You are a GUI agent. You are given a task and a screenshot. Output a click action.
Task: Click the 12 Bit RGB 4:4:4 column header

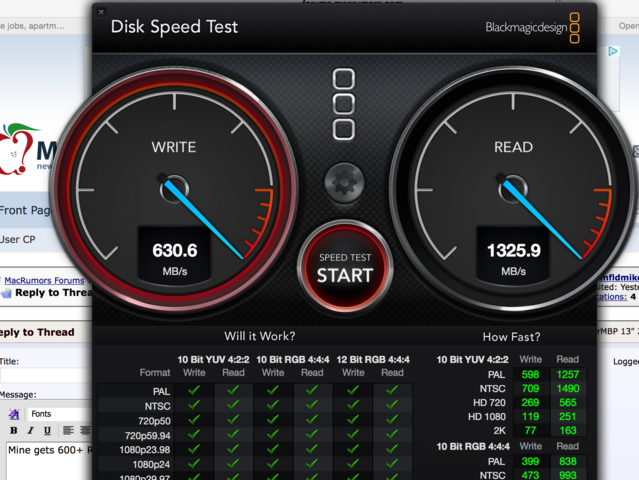point(373,360)
